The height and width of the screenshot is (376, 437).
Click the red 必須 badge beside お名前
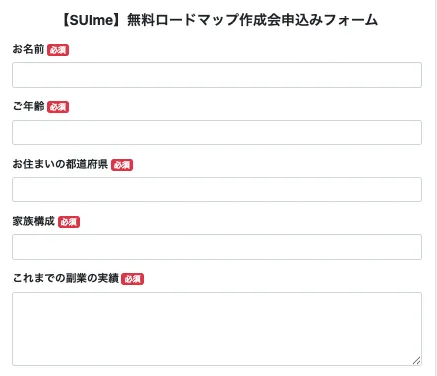pos(58,50)
